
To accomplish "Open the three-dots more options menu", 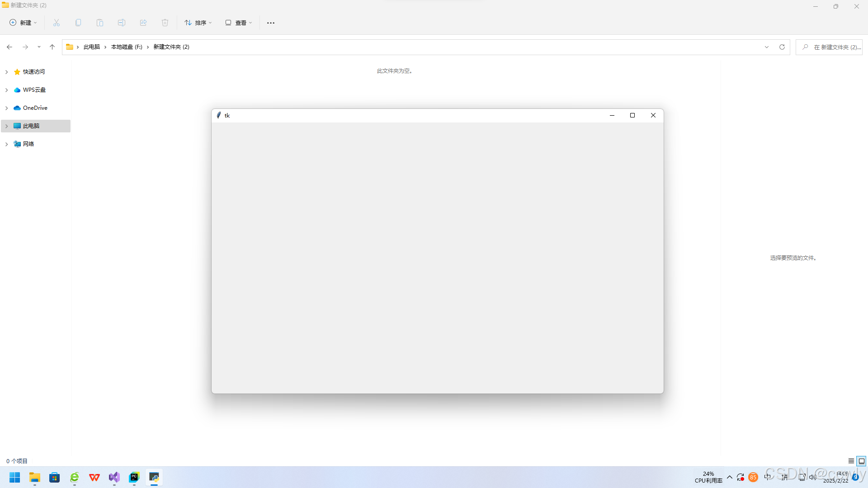I will [271, 23].
